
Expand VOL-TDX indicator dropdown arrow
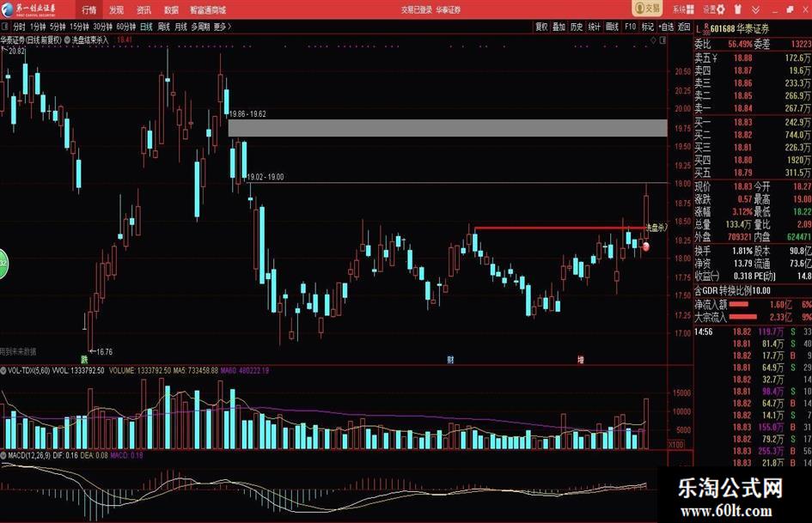[x=3, y=370]
